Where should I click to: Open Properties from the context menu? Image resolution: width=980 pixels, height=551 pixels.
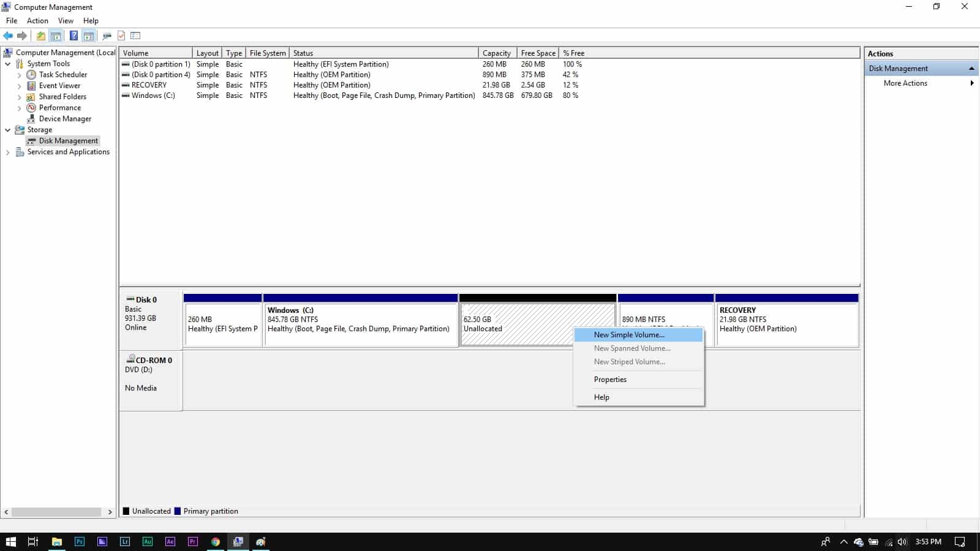coord(609,379)
